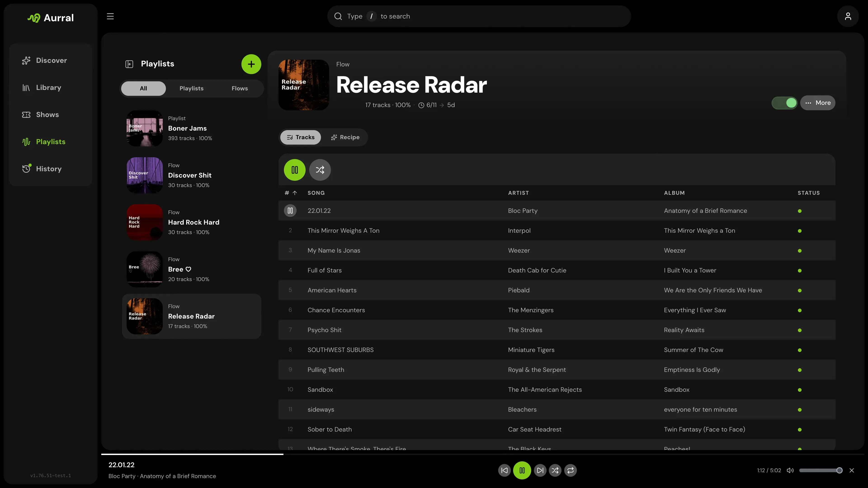Shuffle the Release Radar tracks above the table
Viewport: 868px width, 488px height.
(320, 170)
